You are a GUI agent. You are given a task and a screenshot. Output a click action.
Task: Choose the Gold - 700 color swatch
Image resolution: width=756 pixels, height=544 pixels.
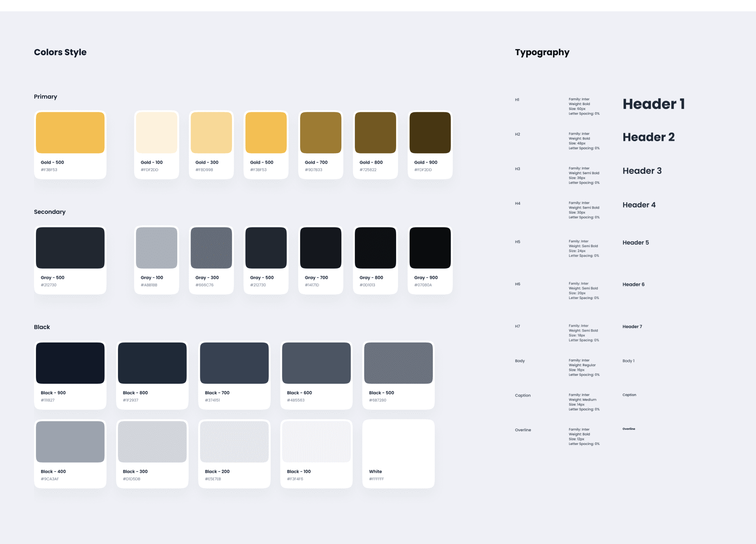pos(321,133)
